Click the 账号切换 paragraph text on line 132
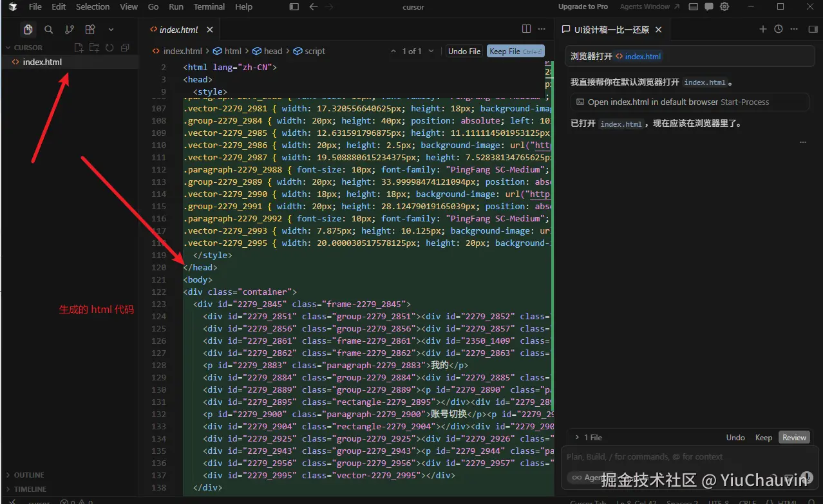Viewport: 823px width, 504px height. point(448,414)
